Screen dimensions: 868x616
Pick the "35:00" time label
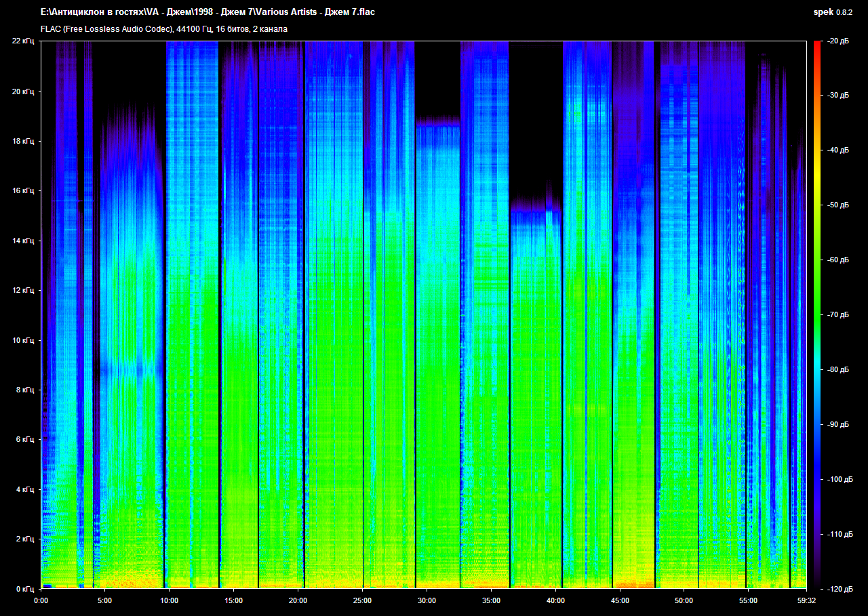[x=491, y=600]
